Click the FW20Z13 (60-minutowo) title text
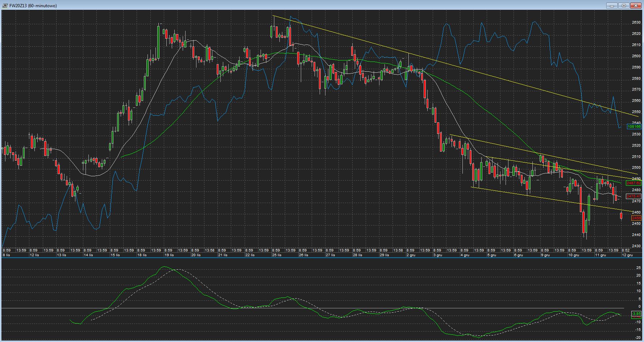644x342 pixels. click(x=33, y=6)
